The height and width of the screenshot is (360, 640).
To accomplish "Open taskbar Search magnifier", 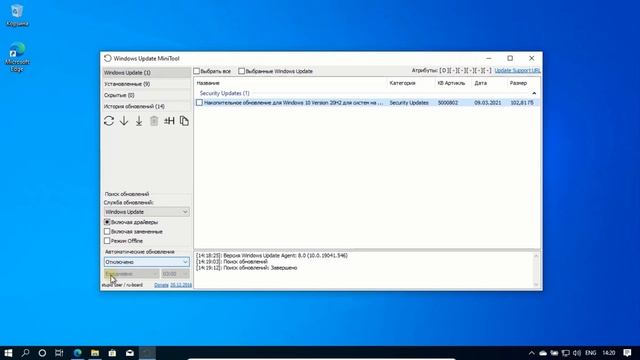I will point(25,353).
